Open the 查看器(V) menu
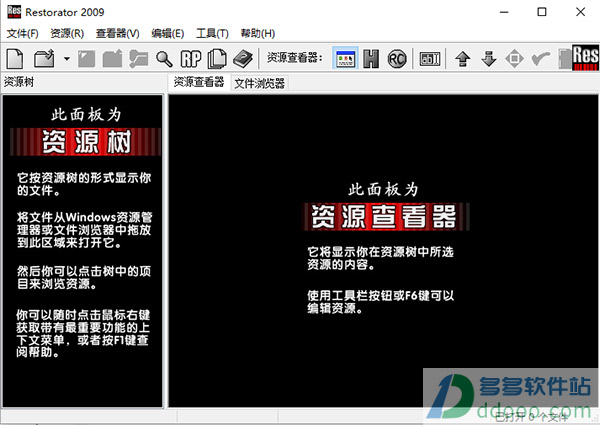600x425 pixels. tap(117, 33)
